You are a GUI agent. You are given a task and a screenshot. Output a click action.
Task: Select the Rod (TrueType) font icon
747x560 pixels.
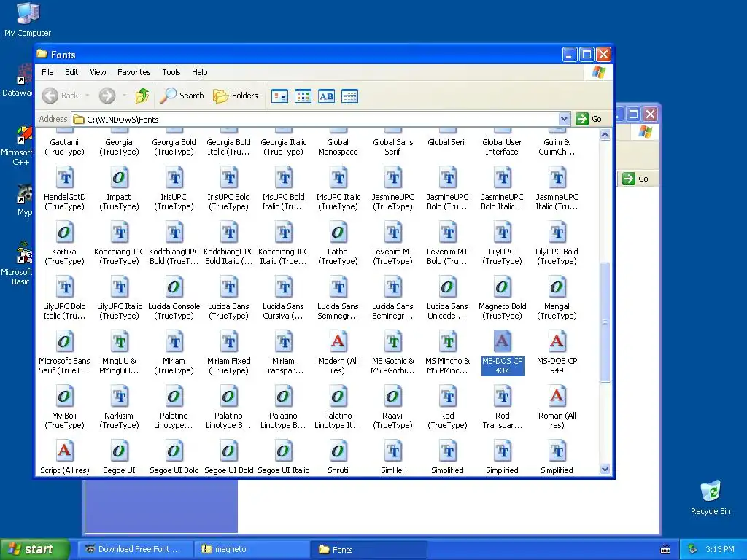[448, 397]
